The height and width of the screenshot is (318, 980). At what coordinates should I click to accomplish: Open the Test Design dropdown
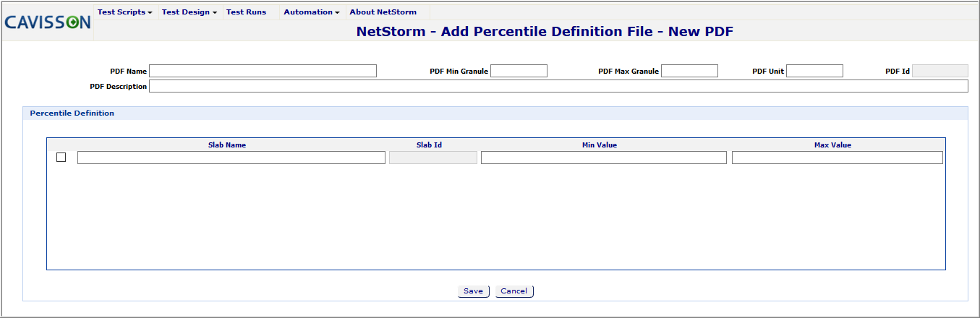[x=189, y=12]
